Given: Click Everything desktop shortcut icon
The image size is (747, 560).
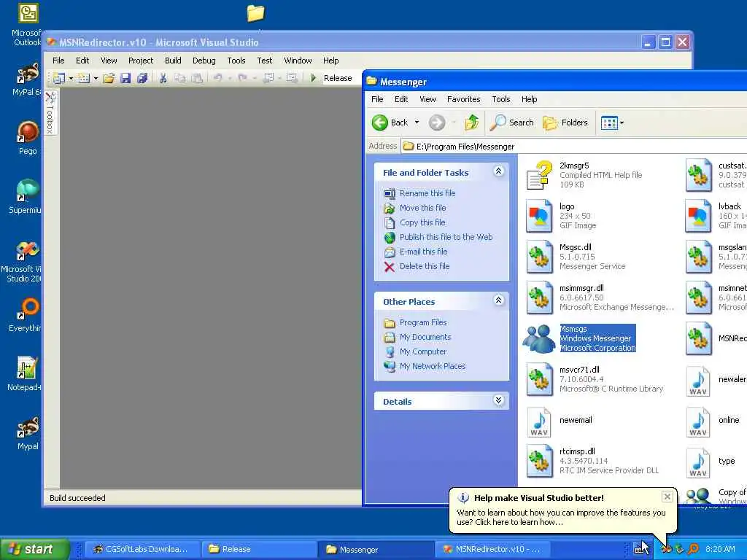Looking at the screenshot, I should [x=28, y=308].
